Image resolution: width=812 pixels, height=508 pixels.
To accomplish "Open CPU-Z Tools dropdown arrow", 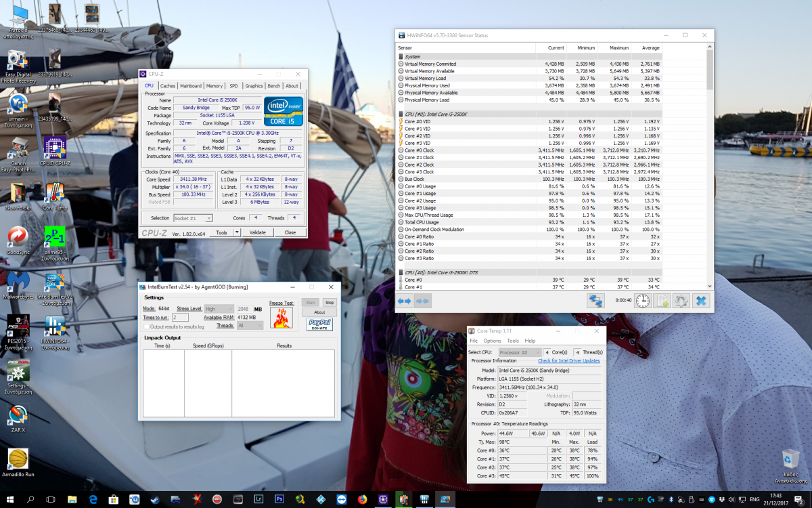I will click(237, 232).
